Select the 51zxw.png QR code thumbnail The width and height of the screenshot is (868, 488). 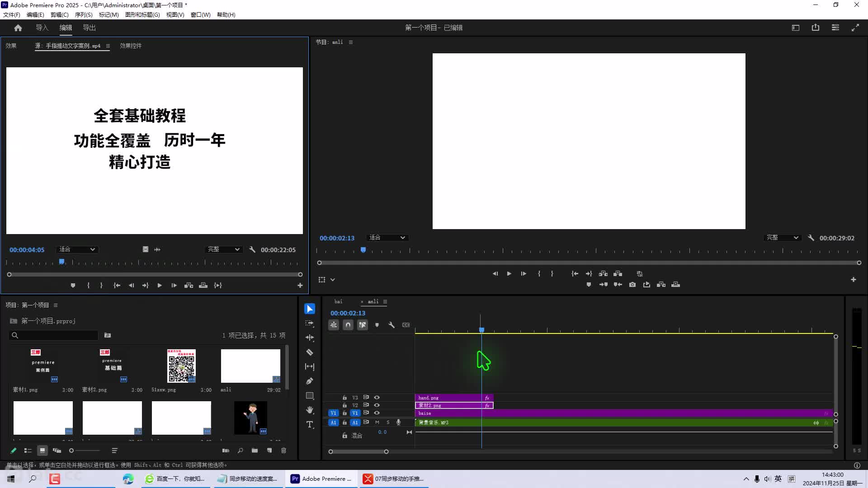pos(181,366)
